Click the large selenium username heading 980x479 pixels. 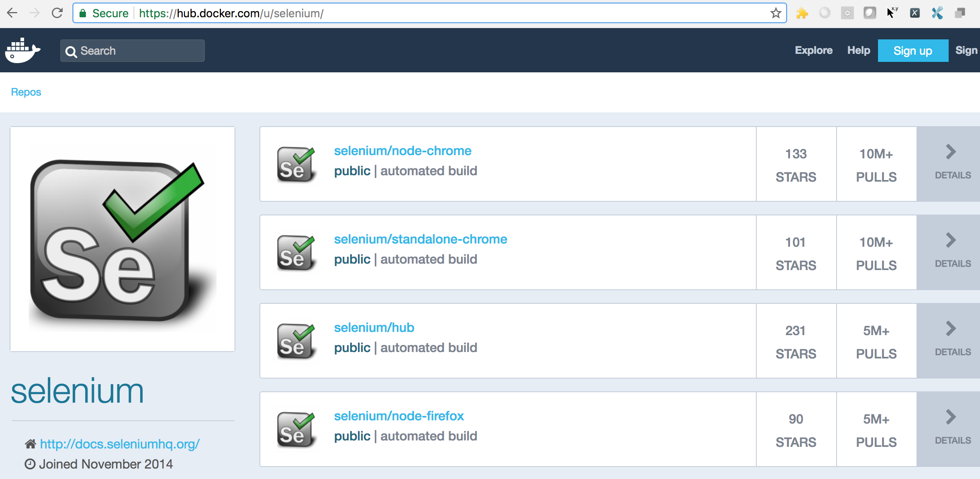(77, 391)
